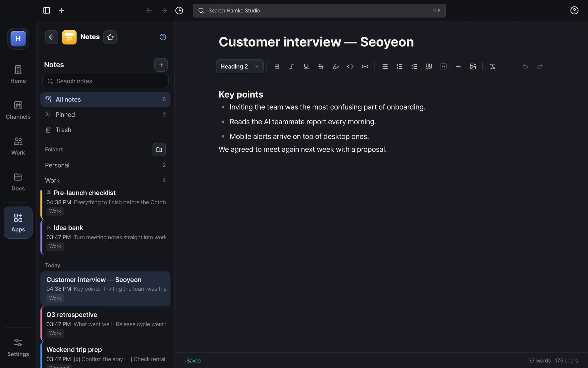This screenshot has width=588, height=368.
Task: Create a new note with plus button
Action: (x=161, y=65)
